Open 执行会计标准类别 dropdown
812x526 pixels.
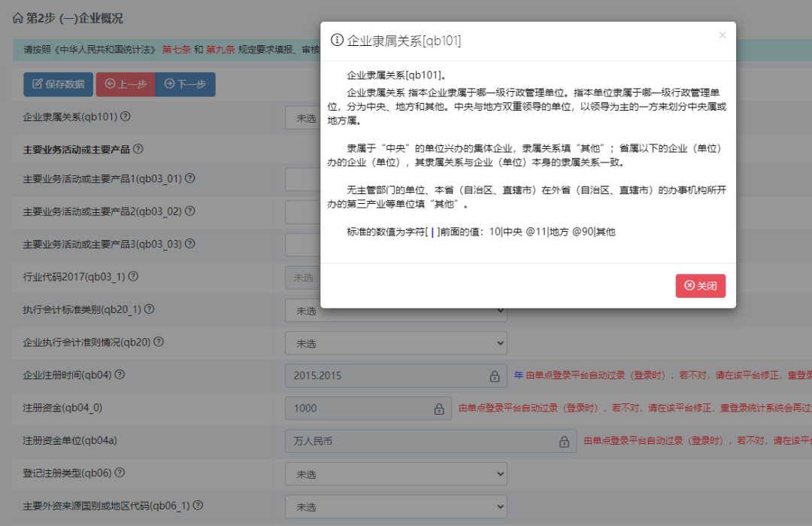click(x=395, y=311)
